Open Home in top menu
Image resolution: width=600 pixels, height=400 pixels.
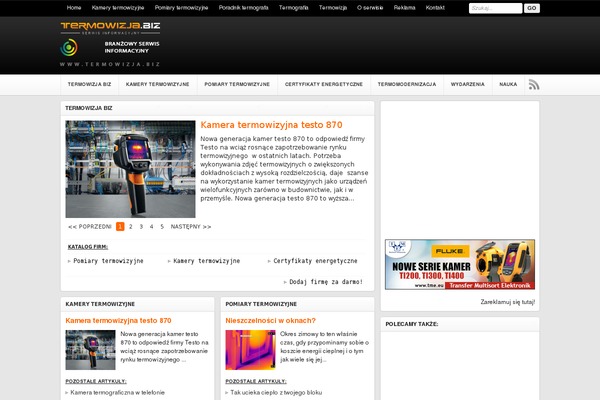pyautogui.click(x=74, y=8)
